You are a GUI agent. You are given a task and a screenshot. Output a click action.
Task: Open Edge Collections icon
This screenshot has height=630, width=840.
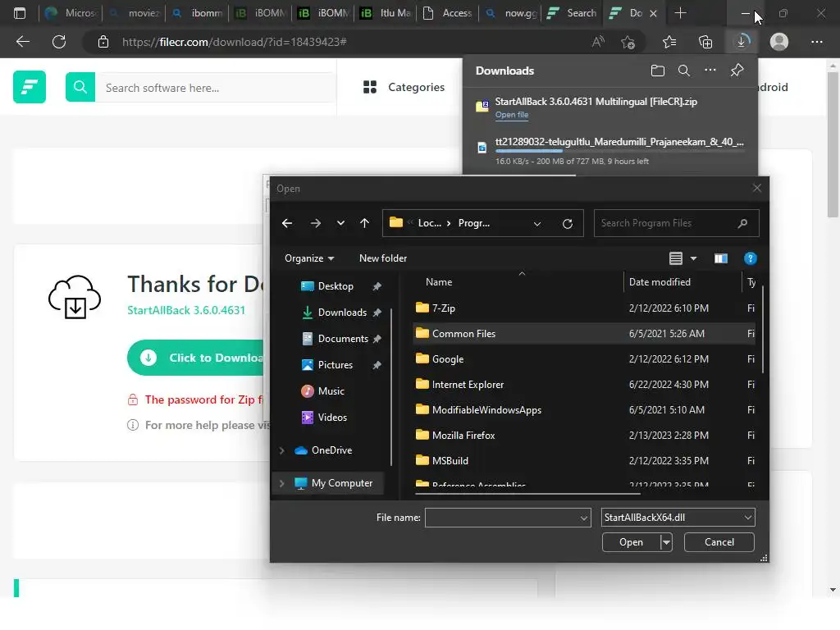point(705,42)
